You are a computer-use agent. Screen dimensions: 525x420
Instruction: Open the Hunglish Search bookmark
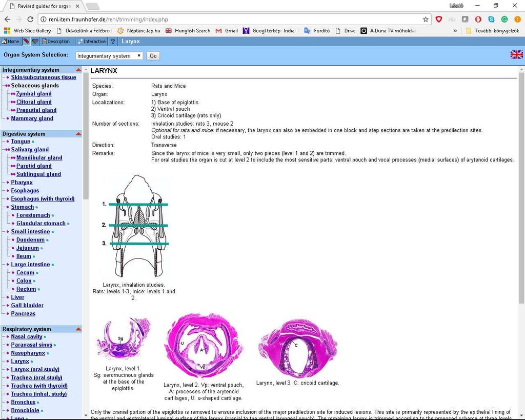point(188,30)
